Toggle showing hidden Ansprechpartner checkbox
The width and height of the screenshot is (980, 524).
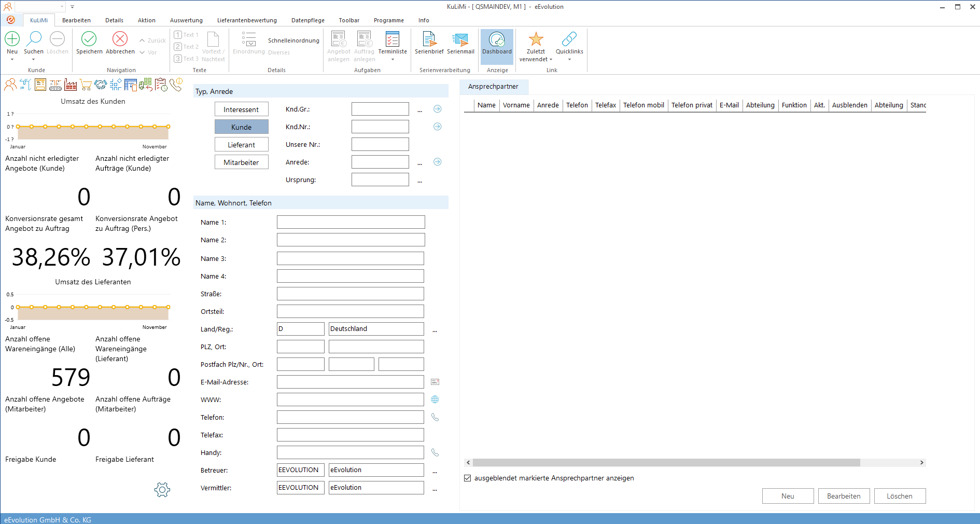[x=468, y=478]
